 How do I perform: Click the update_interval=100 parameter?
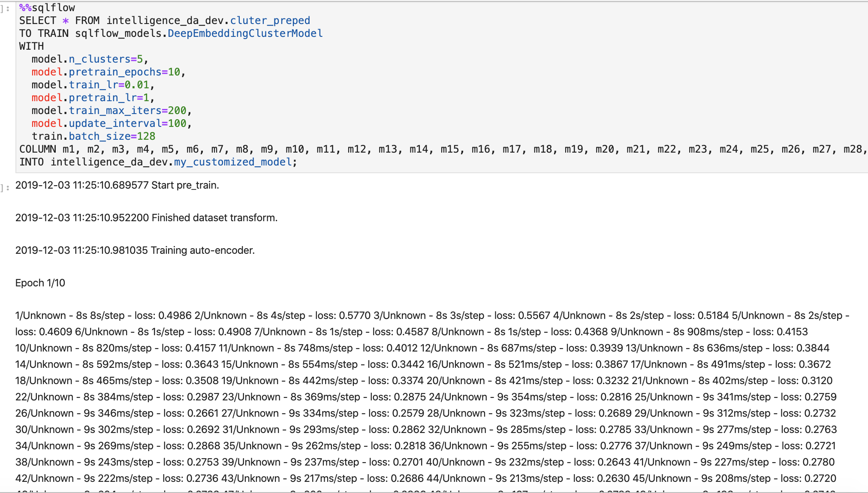coord(111,123)
